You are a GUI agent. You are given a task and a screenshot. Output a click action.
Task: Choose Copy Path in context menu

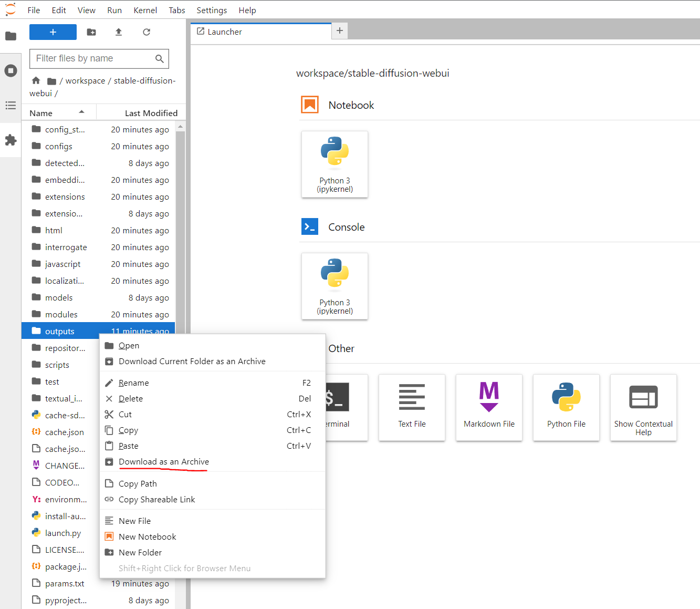[213, 484]
